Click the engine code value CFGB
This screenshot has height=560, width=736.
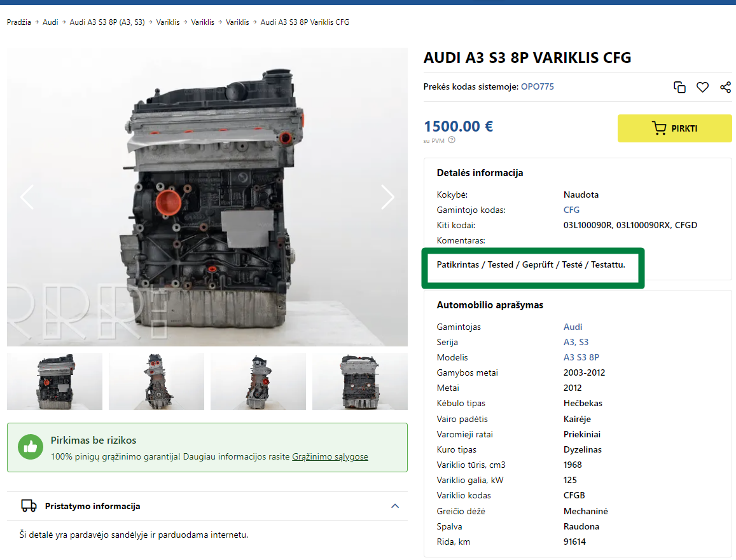point(574,495)
